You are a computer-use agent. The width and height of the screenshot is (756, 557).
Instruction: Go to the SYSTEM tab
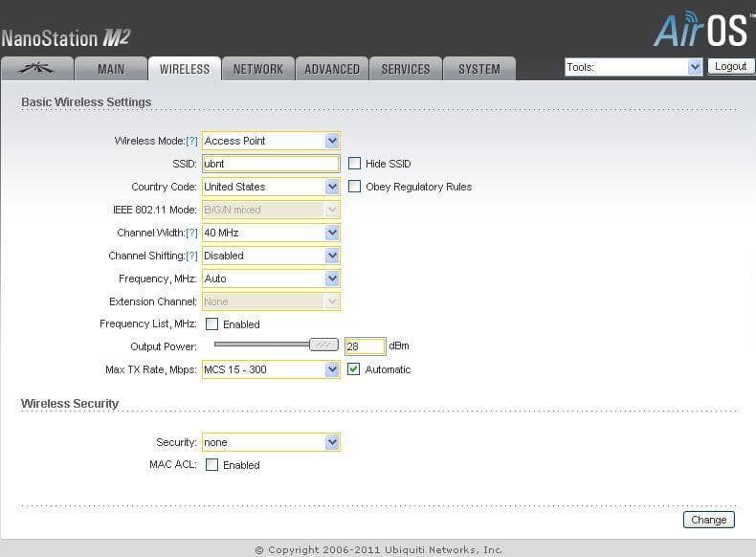(479, 69)
